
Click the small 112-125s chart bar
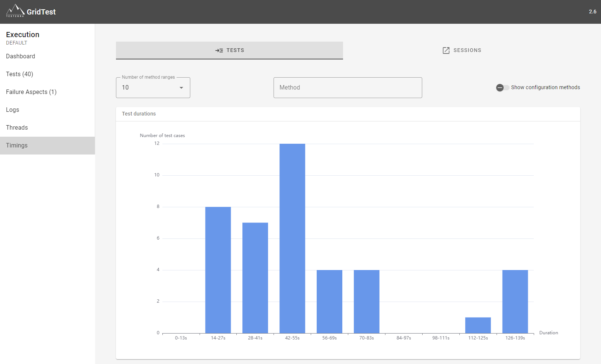(478, 325)
